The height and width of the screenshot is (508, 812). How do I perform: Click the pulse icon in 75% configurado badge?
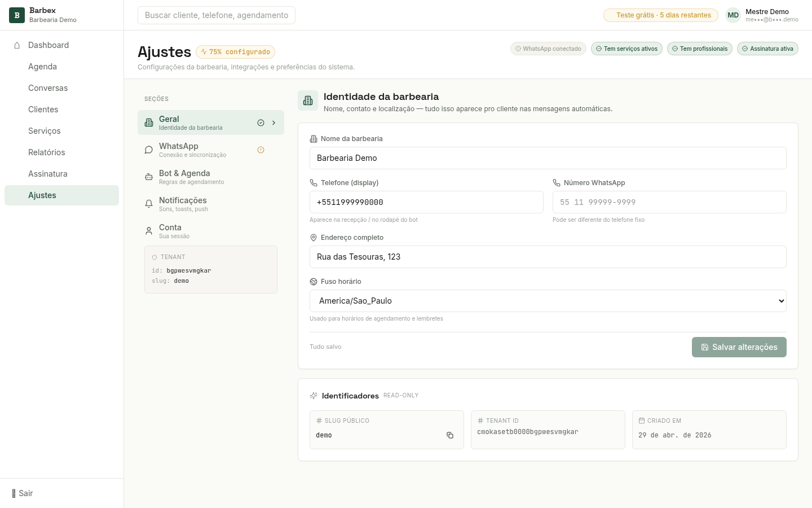204,51
